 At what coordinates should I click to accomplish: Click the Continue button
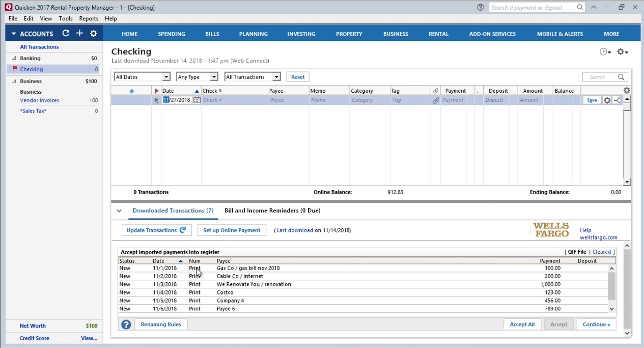[x=596, y=325]
